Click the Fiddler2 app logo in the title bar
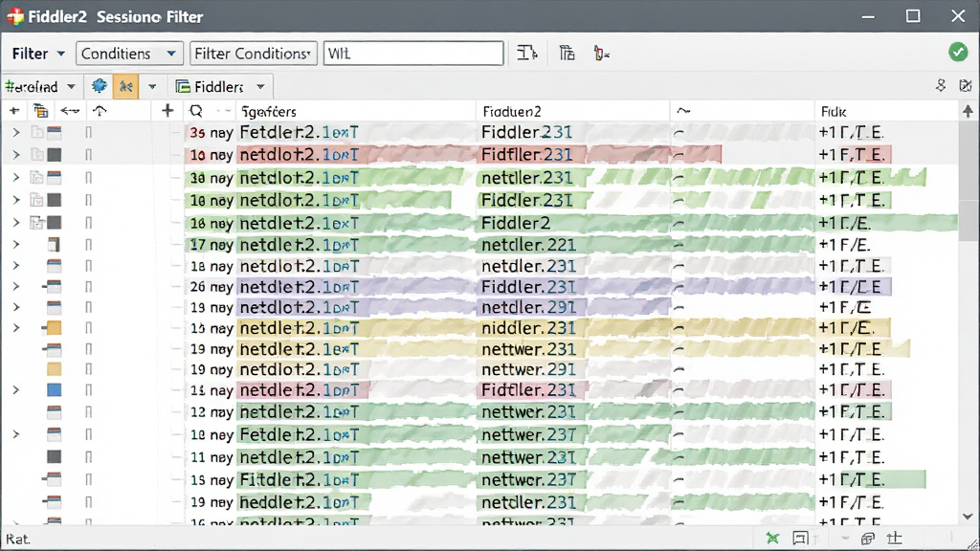Image resolution: width=980 pixels, height=551 pixels. tap(15, 16)
